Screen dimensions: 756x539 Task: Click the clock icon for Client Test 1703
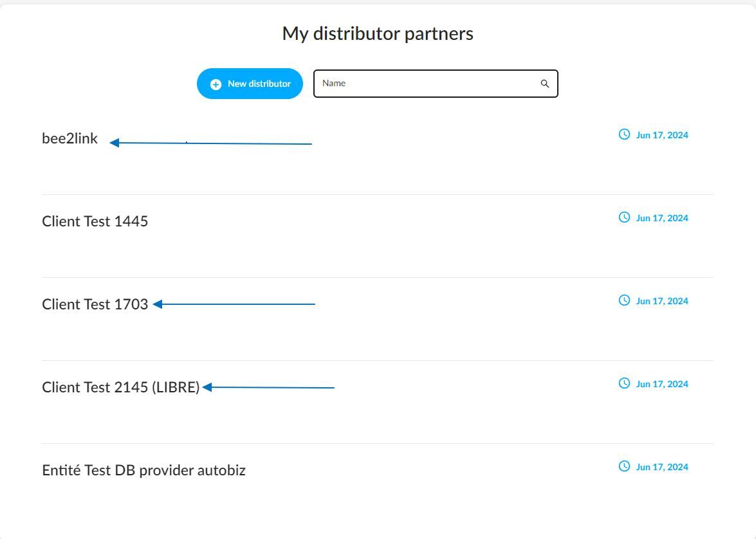[x=624, y=300]
